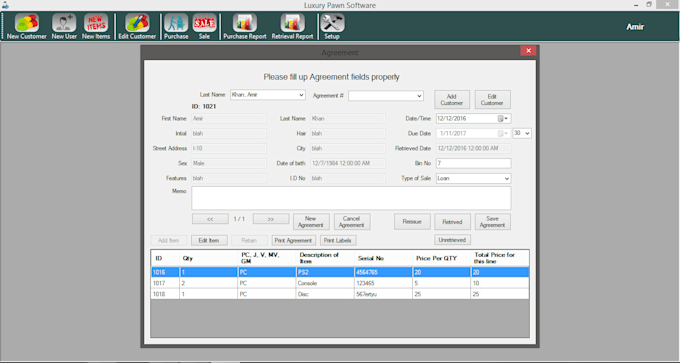Click inside the Memo text area
This screenshot has height=363, width=680.
[x=351, y=198]
